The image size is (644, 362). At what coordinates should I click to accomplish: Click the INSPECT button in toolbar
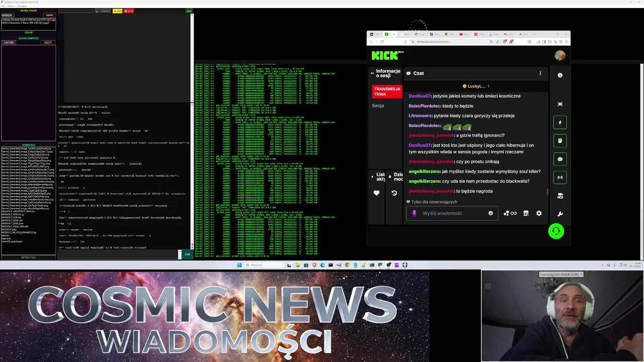point(104,11)
